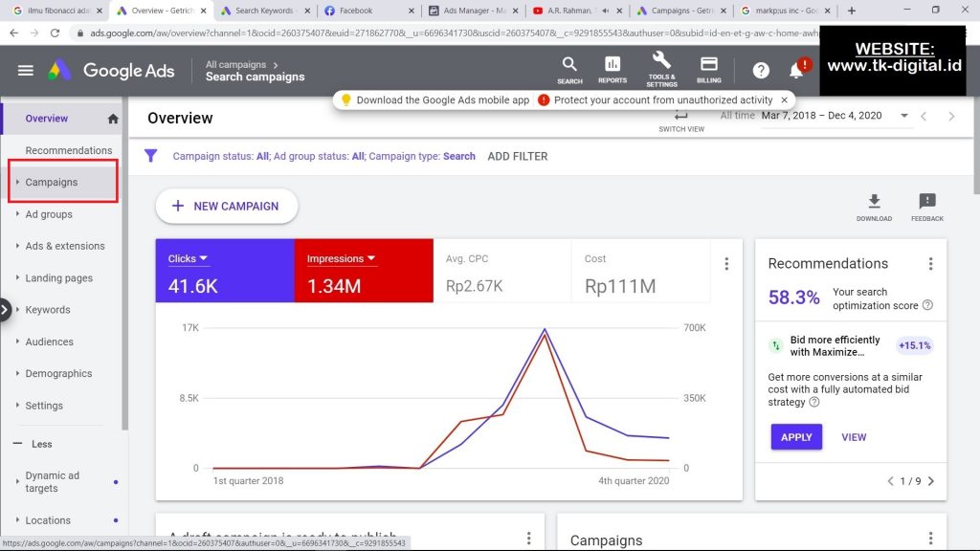The height and width of the screenshot is (551, 980).
Task: Go to next recommendation with right arrow
Action: pos(931,481)
